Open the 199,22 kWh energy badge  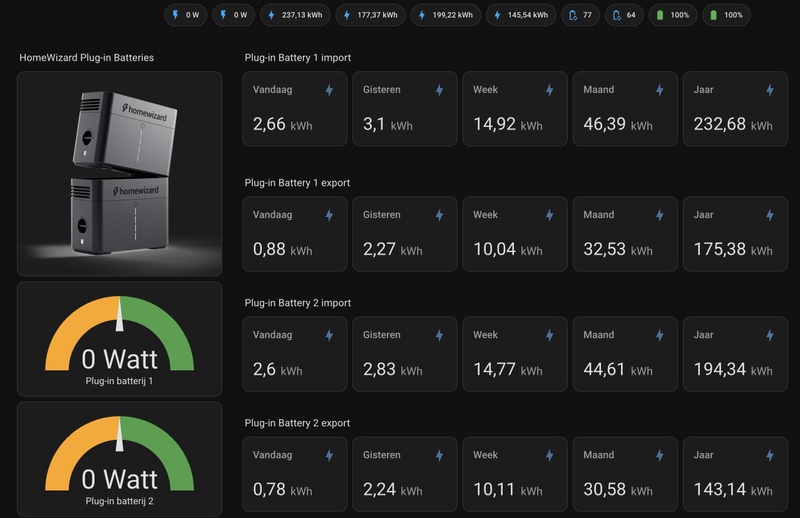pos(446,15)
